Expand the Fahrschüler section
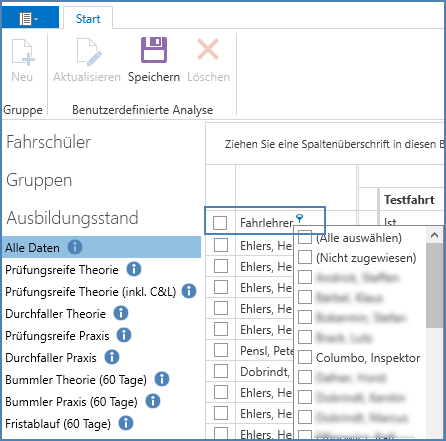Image resolution: width=446 pixels, height=441 pixels. click(x=48, y=142)
